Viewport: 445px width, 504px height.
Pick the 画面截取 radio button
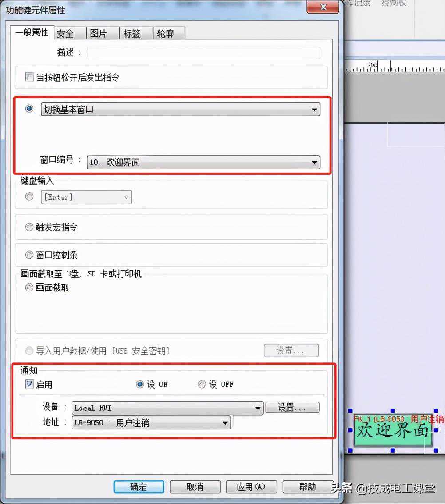30,288
